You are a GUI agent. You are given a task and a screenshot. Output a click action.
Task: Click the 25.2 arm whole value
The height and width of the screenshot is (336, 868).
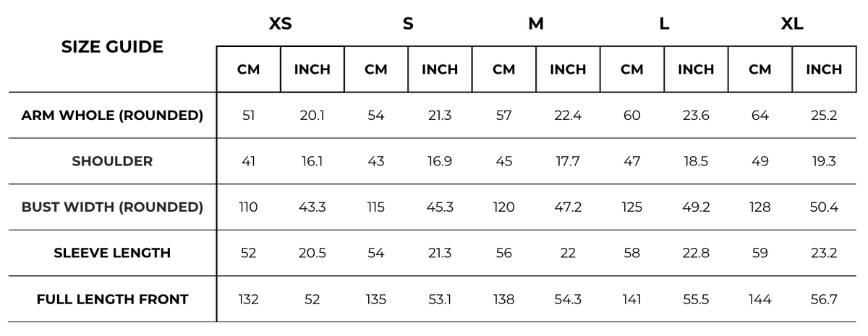pyautogui.click(x=824, y=115)
